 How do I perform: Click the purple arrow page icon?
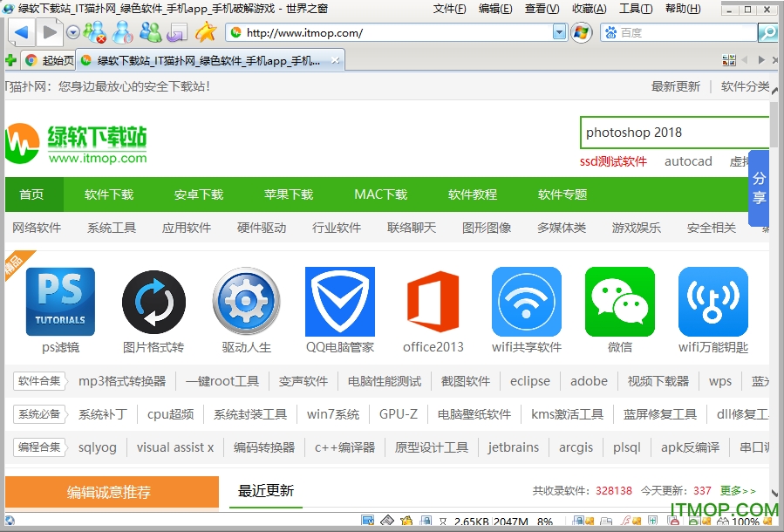[177, 33]
